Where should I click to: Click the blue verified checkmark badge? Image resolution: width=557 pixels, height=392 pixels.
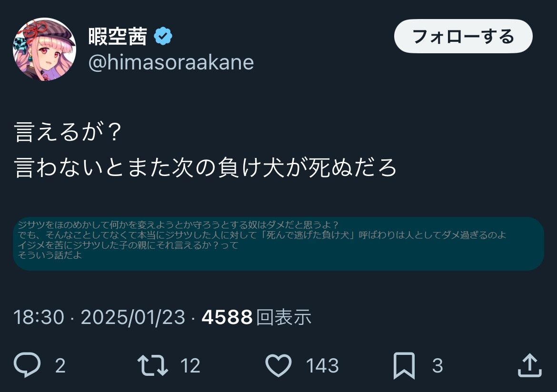[x=163, y=37]
